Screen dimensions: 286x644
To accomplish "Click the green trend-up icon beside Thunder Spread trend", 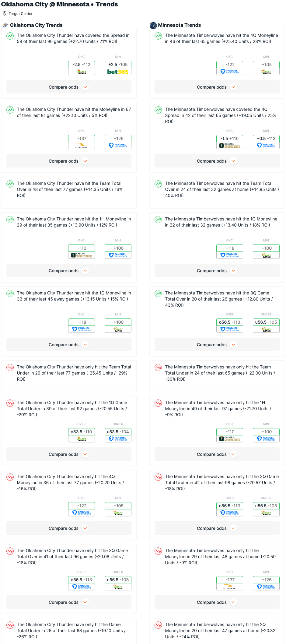I will click(x=10, y=36).
